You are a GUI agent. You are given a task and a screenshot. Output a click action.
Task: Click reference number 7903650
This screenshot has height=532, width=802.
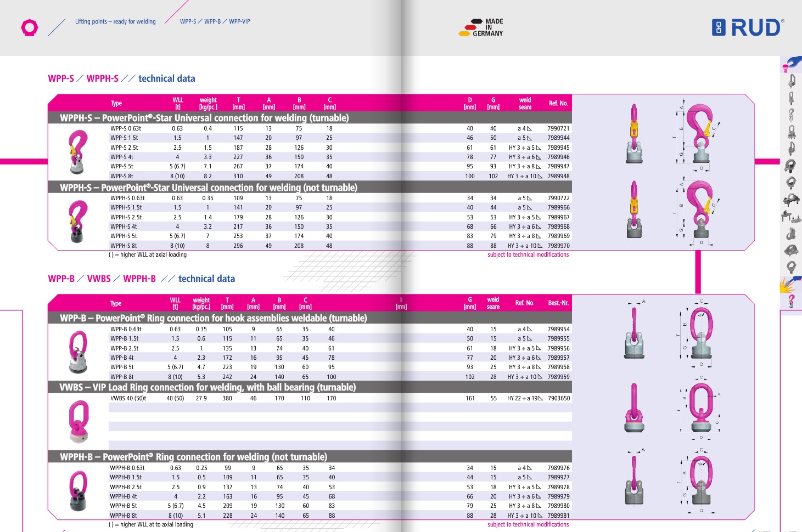pyautogui.click(x=558, y=398)
